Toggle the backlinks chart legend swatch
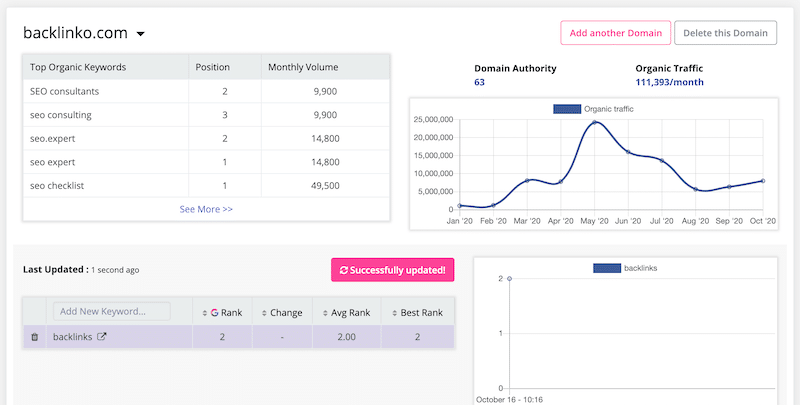800x405 pixels. (x=607, y=268)
